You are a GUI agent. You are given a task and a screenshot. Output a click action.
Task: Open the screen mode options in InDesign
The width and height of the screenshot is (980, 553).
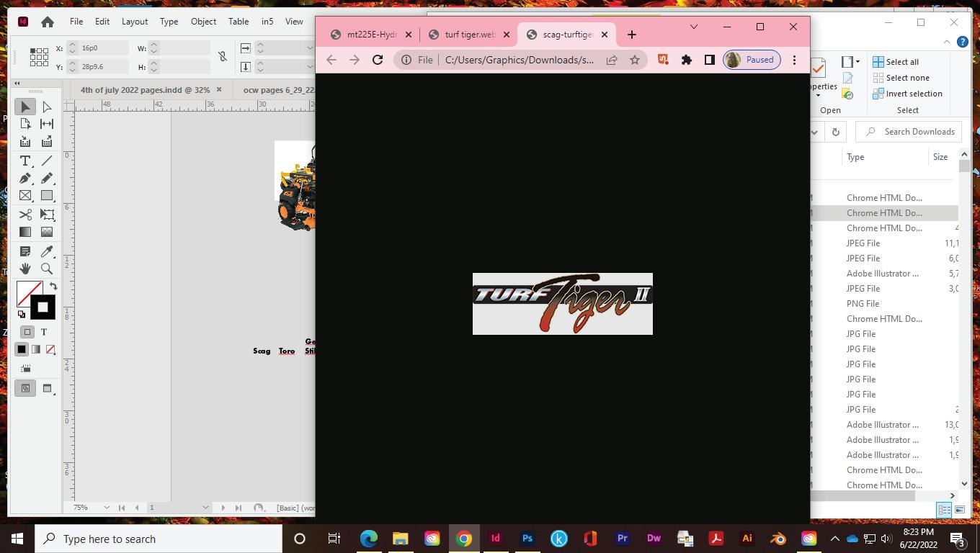[x=47, y=388]
